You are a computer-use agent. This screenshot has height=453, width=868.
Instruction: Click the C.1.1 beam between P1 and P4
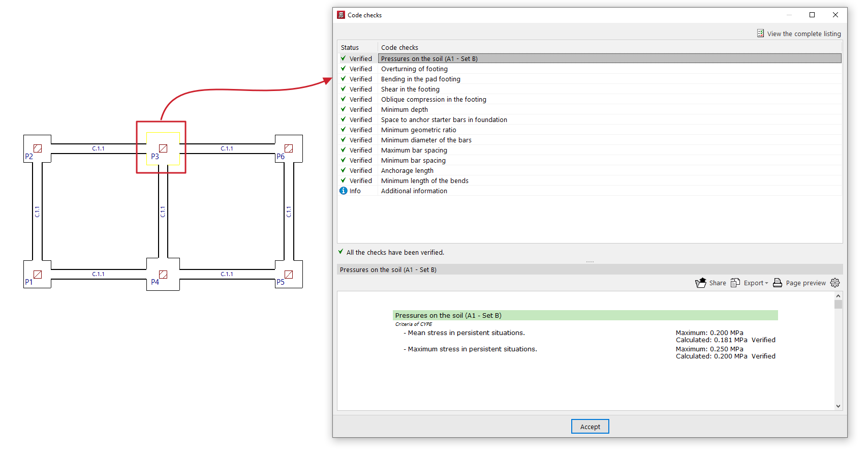click(x=99, y=275)
